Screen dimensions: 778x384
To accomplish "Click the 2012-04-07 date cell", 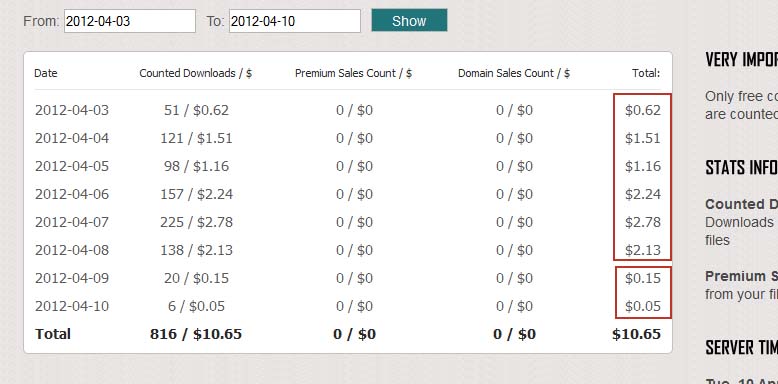I will click(72, 222).
